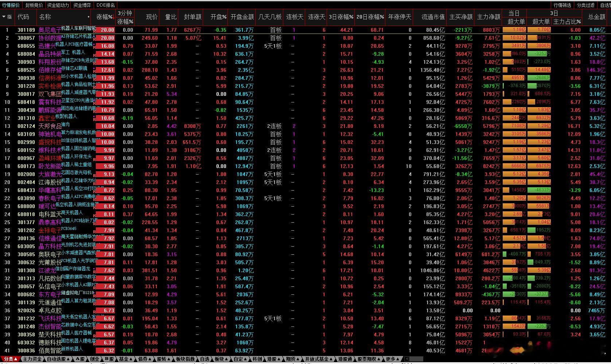This screenshot has width=611, height=364.
Task: Expand the 分类 bottom tab menu
Action: (10, 359)
